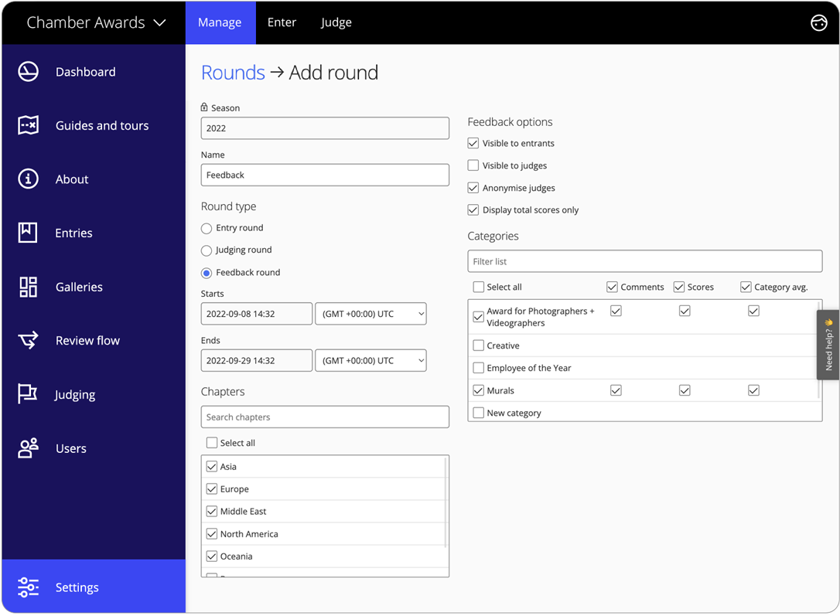Open the Ends timezone dropdown
This screenshot has width=840, height=616.
370,360
